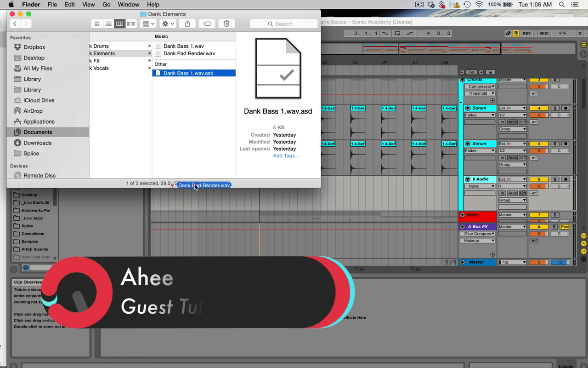
Task: Enable Draw Mode pencil in Ableton
Action: 508,33
